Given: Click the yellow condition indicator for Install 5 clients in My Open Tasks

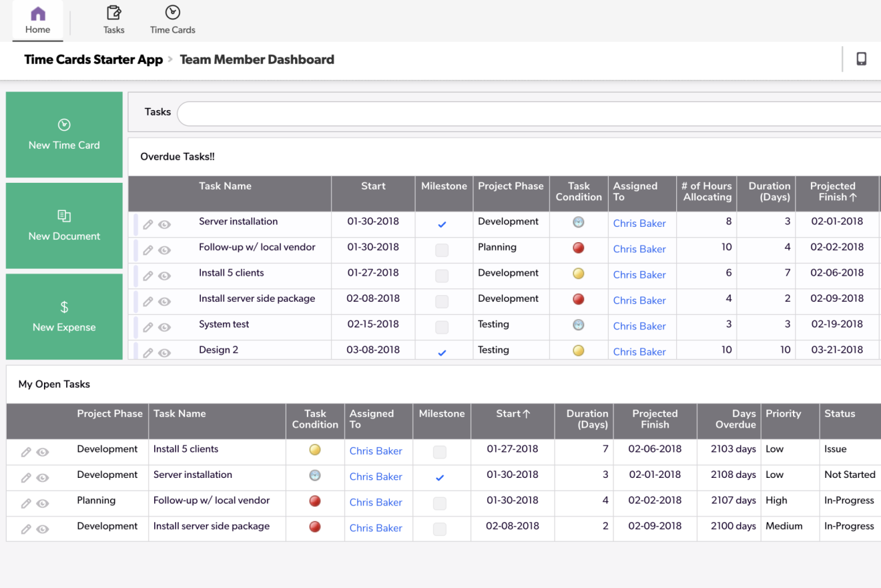Looking at the screenshot, I should (x=315, y=450).
